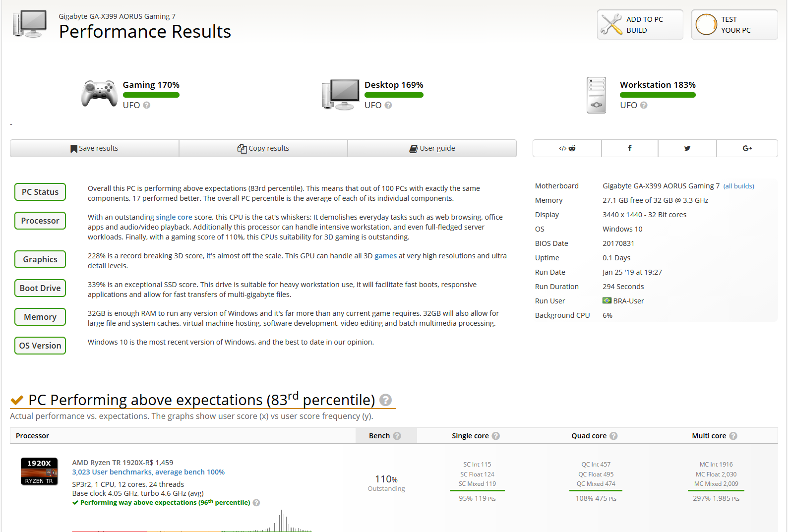Click the PC monitor icon beside Performance Results
This screenshot has height=532, width=790.
pos(30,24)
